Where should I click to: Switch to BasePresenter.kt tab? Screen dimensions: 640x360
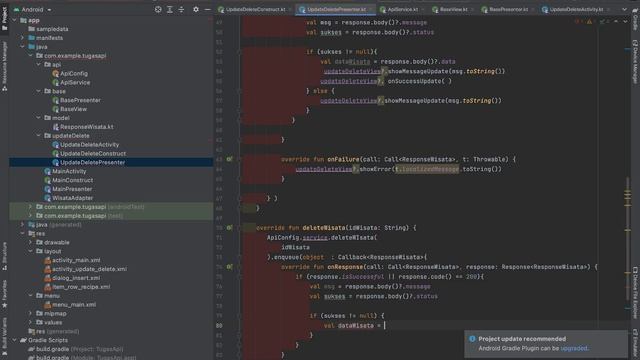pyautogui.click(x=507, y=9)
